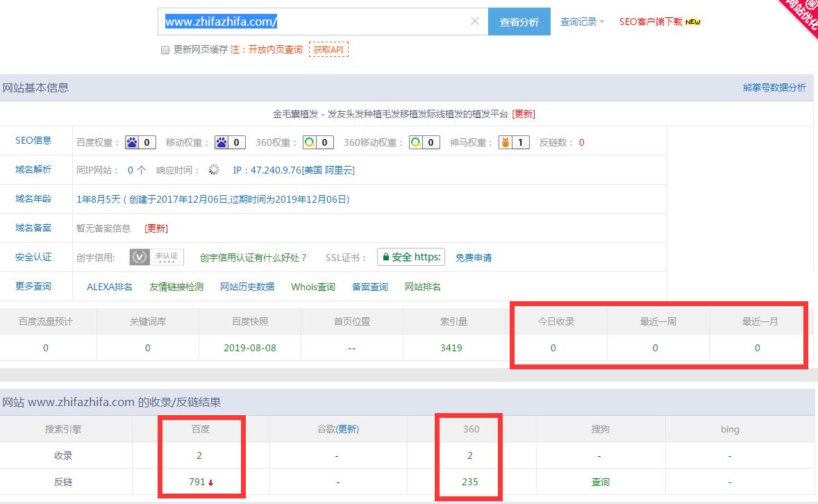Click the response time loading spinner
818x504 pixels.
(x=214, y=169)
